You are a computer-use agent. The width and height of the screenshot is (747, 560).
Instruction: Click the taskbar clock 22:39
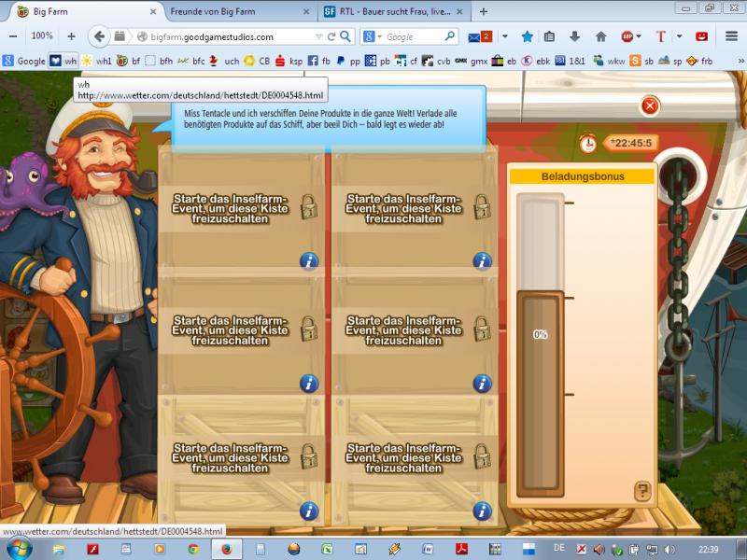[x=709, y=549]
